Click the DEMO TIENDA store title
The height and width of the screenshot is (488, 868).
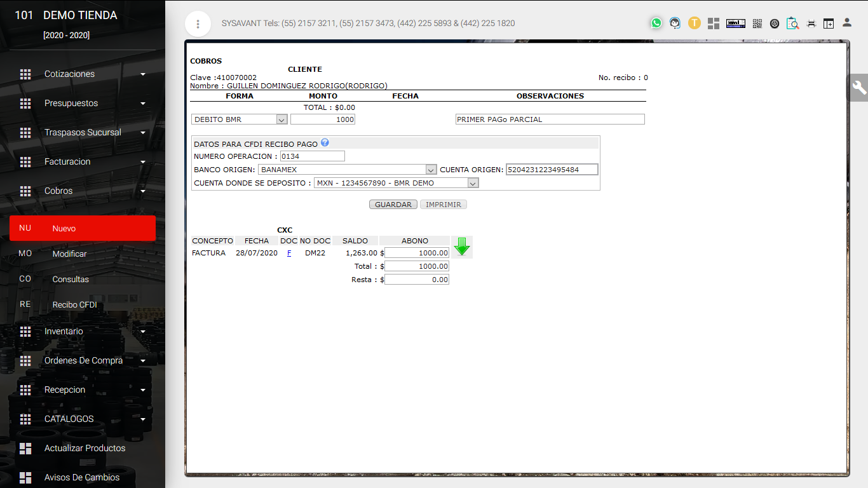pyautogui.click(x=80, y=16)
